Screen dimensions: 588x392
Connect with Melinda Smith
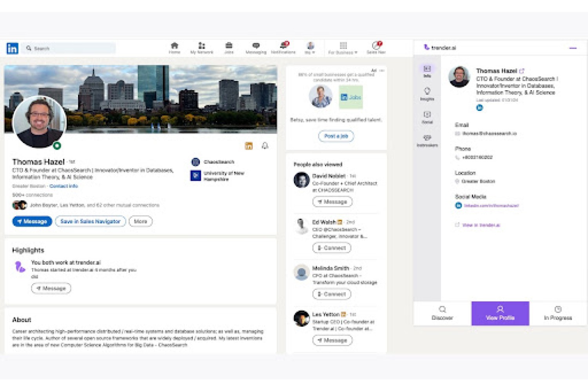(332, 294)
